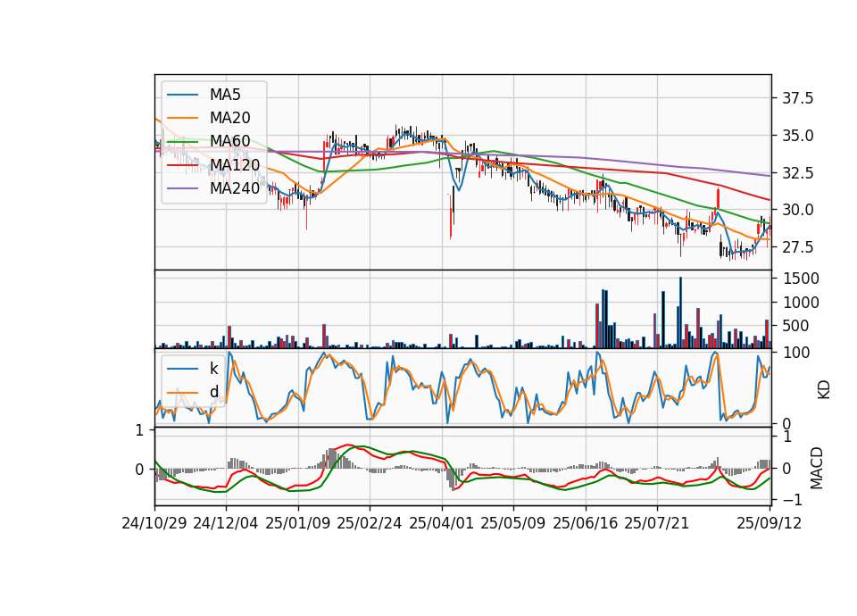The width and height of the screenshot is (857, 616).
Task: Click the 25/09/12 date label
Action: 770,523
